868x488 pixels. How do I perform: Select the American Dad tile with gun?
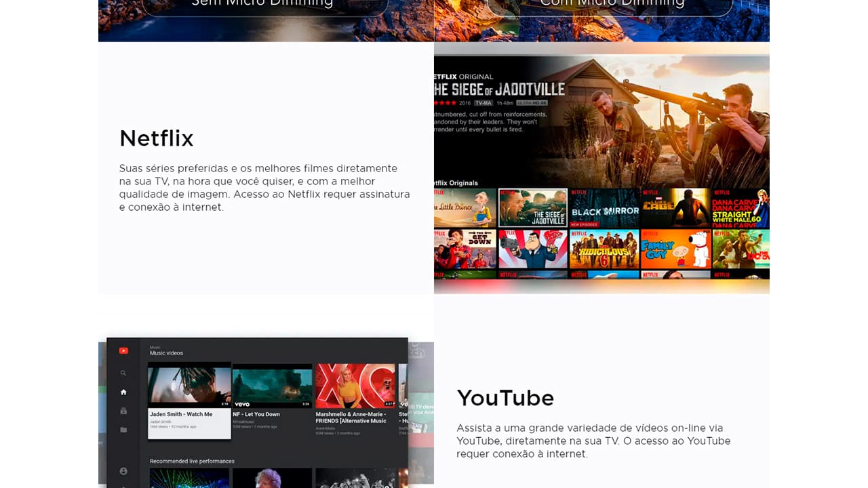pyautogui.click(x=533, y=249)
